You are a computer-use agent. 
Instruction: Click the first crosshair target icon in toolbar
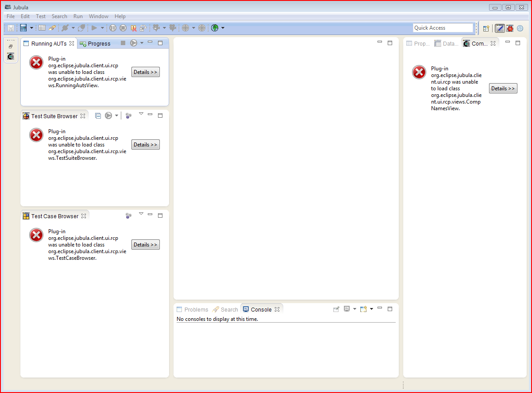coord(185,28)
